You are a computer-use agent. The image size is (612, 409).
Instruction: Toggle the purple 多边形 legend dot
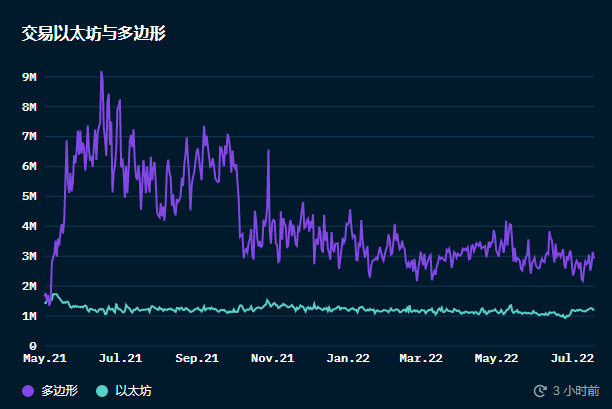tap(28, 391)
